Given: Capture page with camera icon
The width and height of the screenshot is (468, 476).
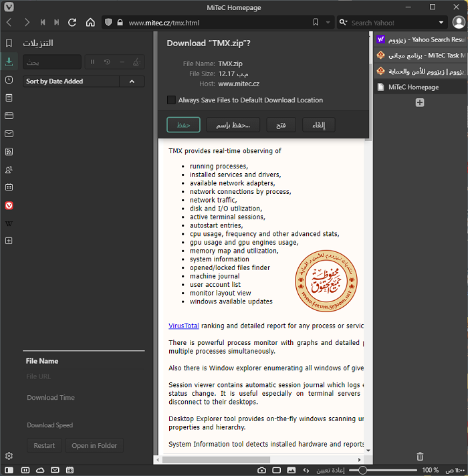Looking at the screenshot, I should [x=261, y=470].
